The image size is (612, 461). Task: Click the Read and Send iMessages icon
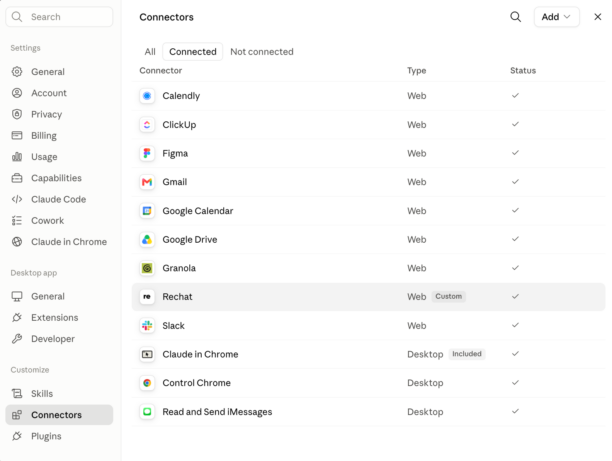pyautogui.click(x=147, y=411)
